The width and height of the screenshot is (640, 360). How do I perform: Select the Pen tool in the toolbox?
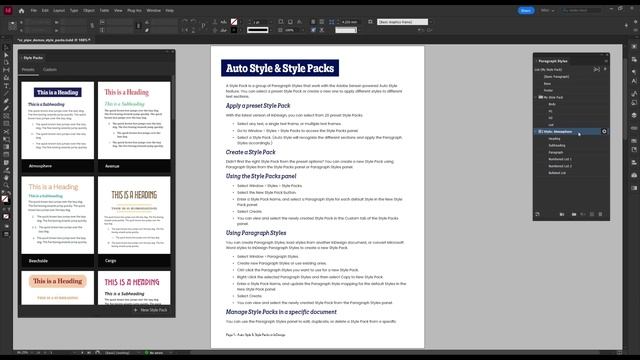coord(6,101)
